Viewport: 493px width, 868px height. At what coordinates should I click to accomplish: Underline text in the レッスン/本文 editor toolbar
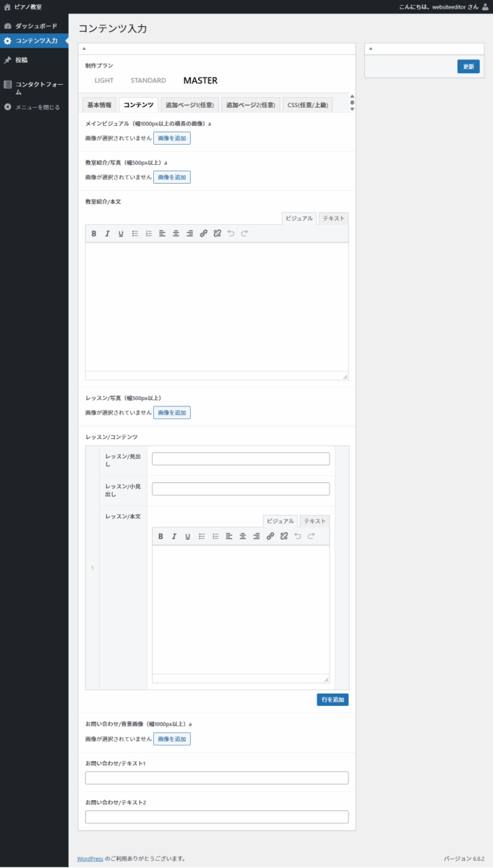click(x=187, y=536)
